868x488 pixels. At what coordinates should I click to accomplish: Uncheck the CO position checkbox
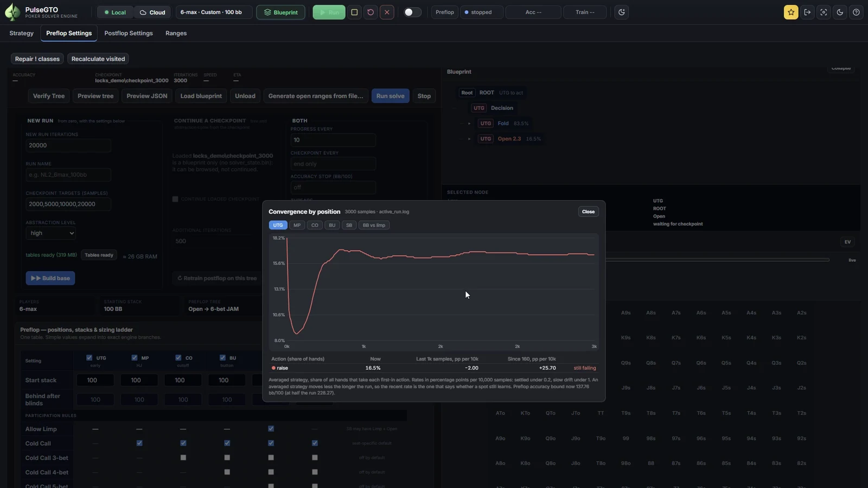[178, 357]
